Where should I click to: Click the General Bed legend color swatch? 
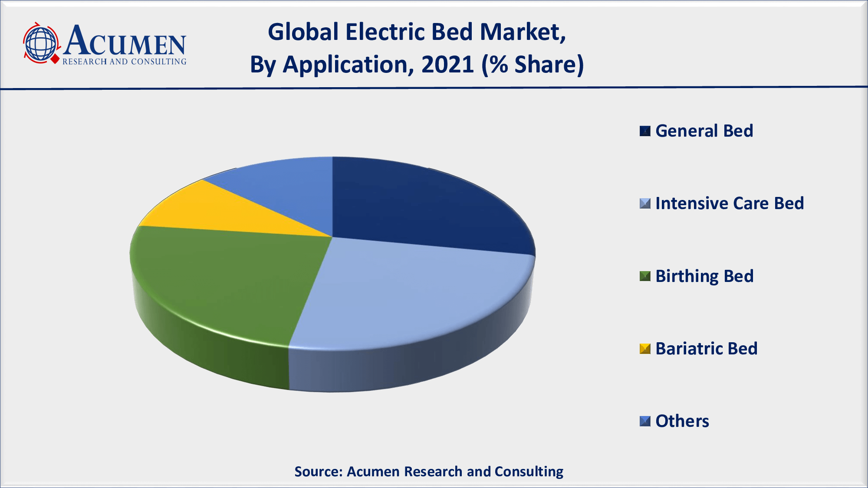click(x=645, y=131)
